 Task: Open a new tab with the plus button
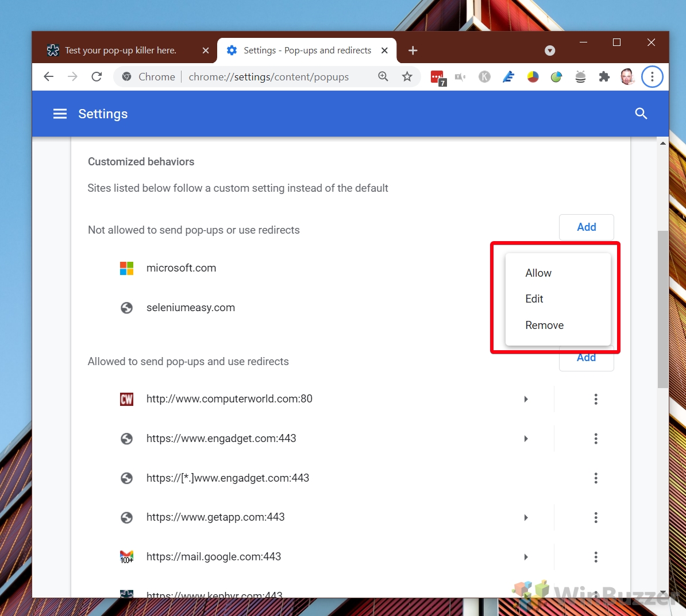[x=413, y=51]
